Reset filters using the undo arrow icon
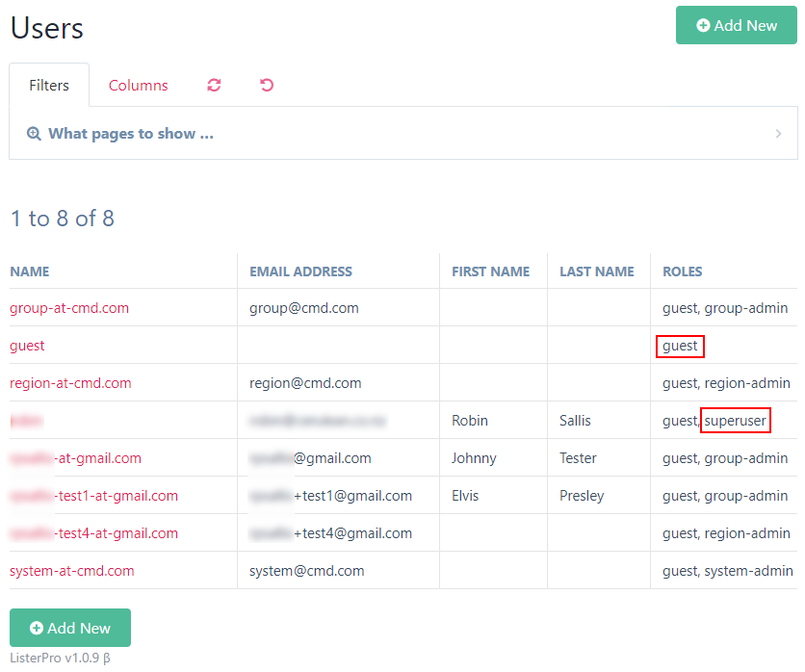805x672 pixels. 267,86
